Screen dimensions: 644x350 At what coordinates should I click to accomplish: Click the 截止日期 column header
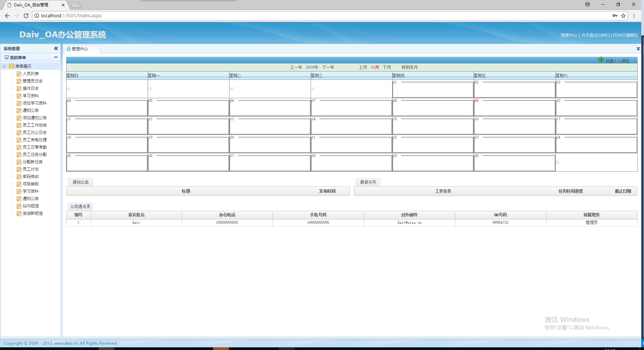click(x=623, y=191)
